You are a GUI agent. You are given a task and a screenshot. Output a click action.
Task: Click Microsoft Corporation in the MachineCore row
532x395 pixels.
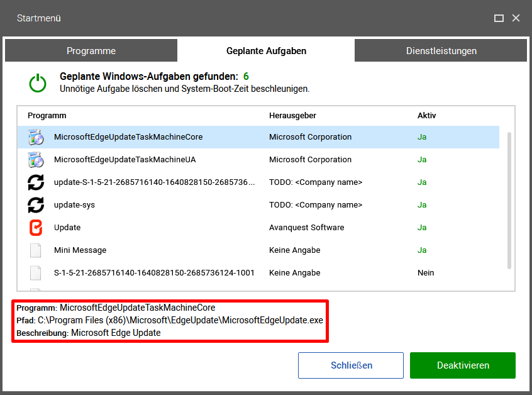tap(310, 136)
